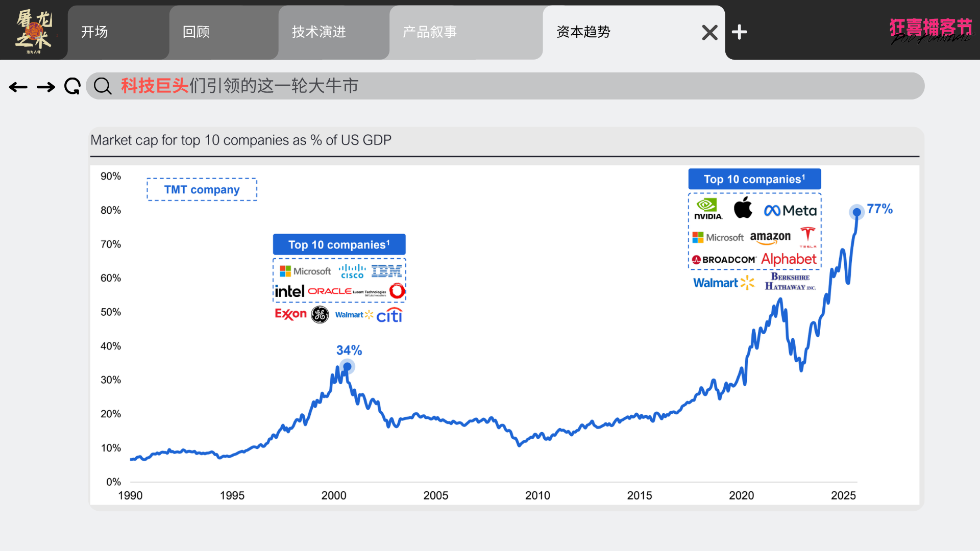Click the 34% peak data point

(x=347, y=366)
